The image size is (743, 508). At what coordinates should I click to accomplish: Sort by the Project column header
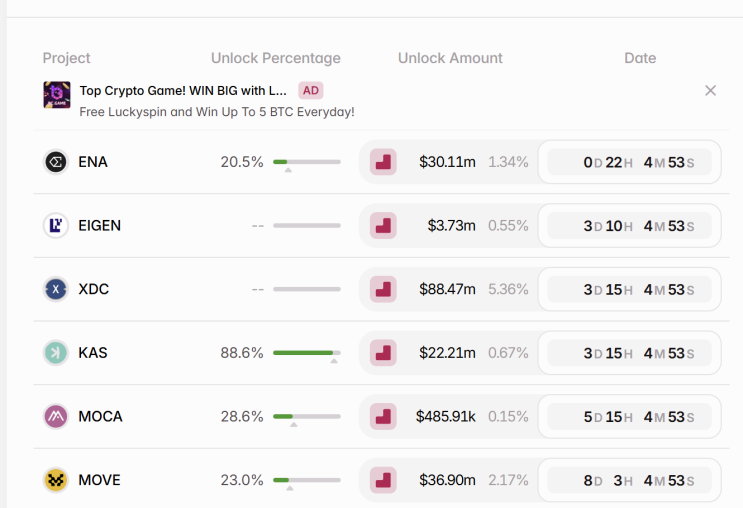tap(67, 58)
